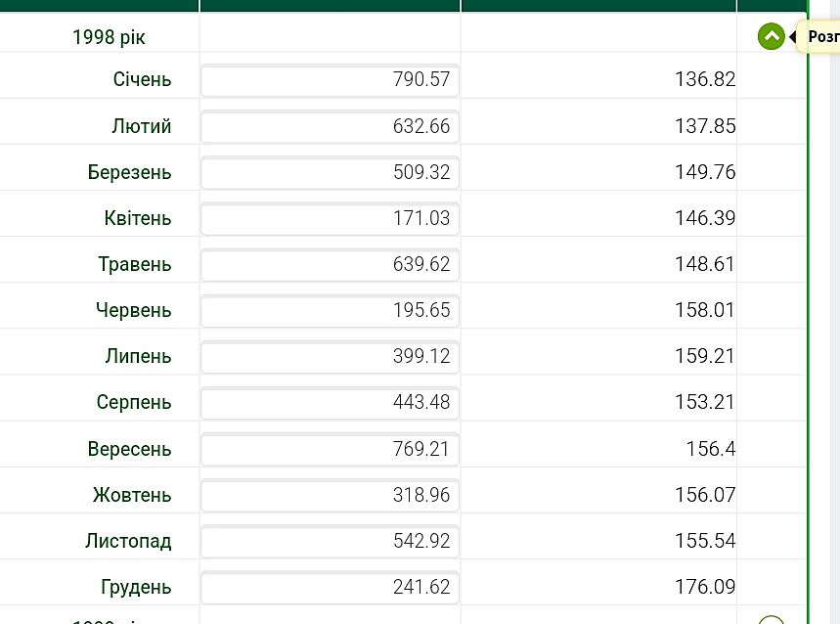Click the Вересень input with 769.21
The image size is (840, 624).
(330, 449)
